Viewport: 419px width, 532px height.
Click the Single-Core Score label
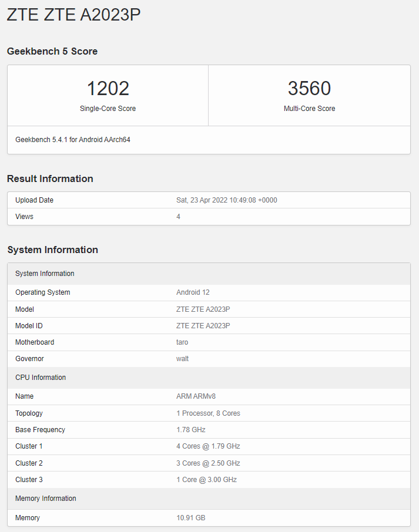(108, 109)
